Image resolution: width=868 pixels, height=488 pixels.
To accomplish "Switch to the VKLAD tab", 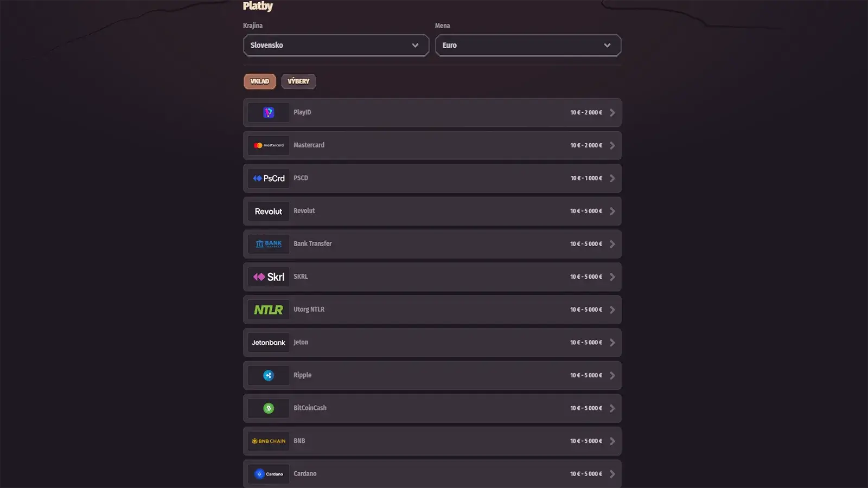I will click(260, 81).
